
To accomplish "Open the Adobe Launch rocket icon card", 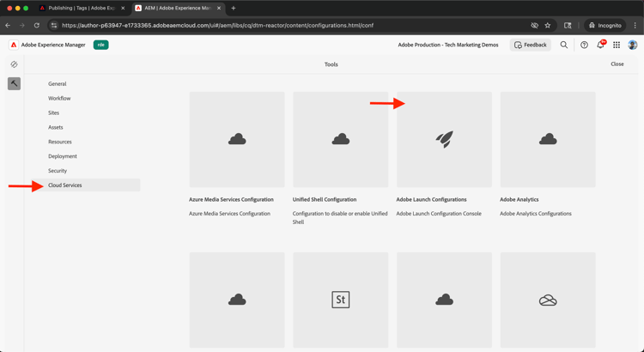I will point(445,140).
